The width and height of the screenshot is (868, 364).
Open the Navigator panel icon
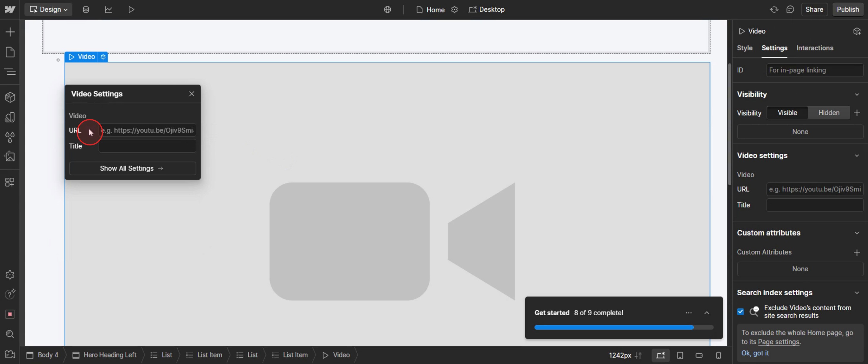(10, 72)
